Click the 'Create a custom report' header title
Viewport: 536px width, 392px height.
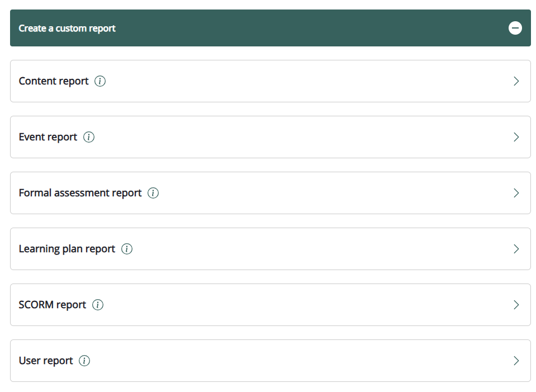point(67,28)
